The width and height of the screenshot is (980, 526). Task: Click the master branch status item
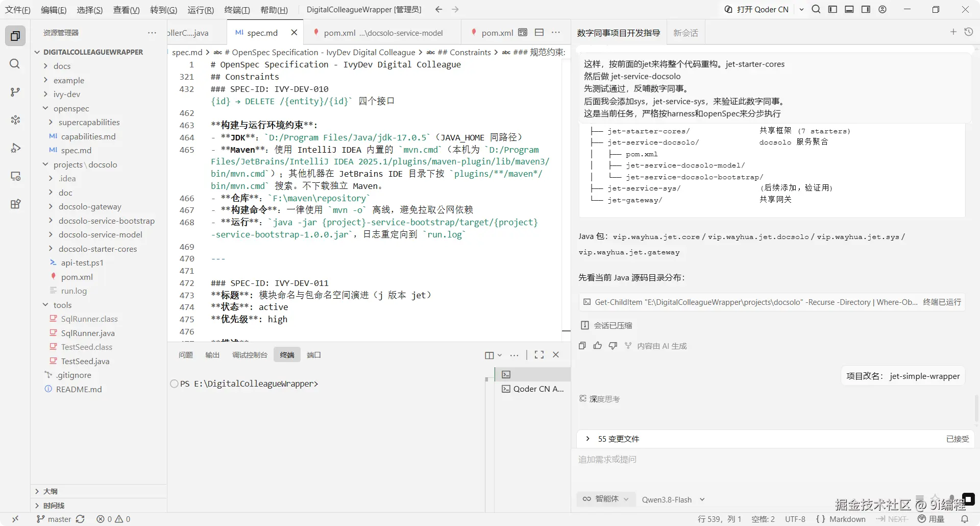click(x=54, y=519)
